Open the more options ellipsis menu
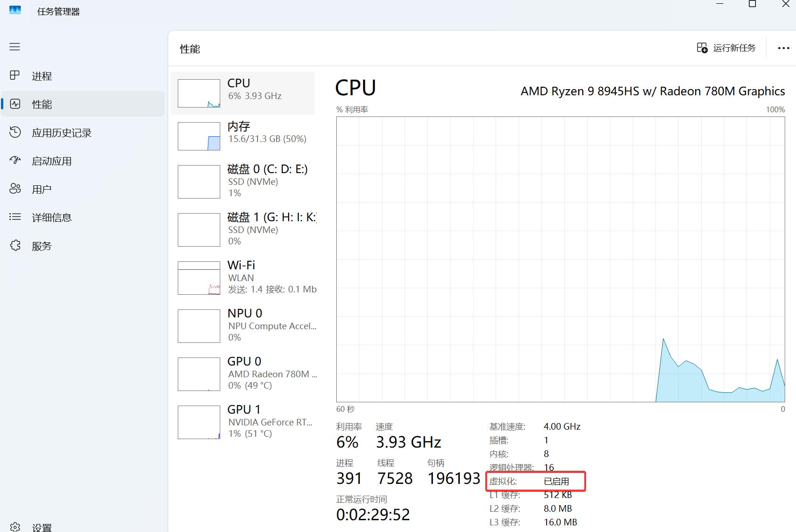The image size is (796, 532). [783, 48]
